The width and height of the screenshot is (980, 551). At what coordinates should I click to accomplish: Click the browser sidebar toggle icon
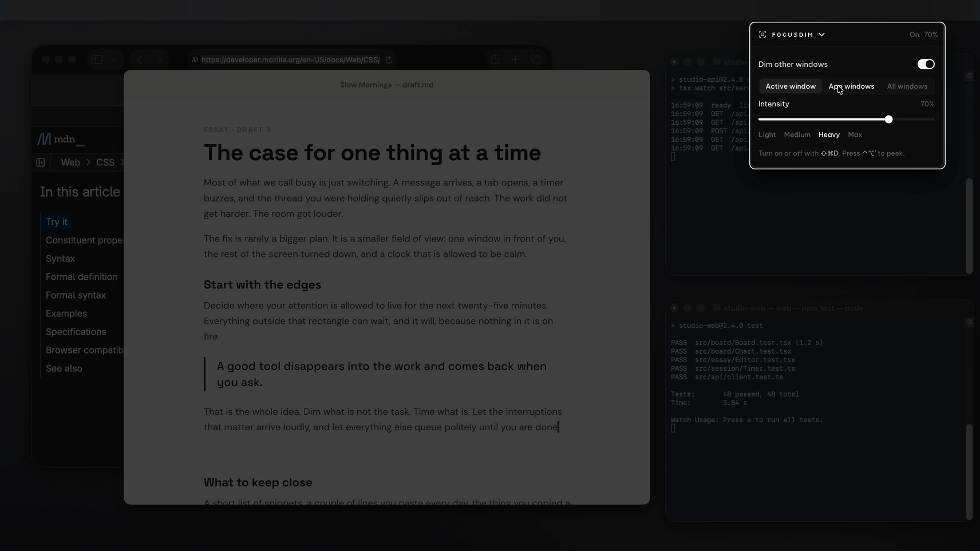click(x=97, y=60)
